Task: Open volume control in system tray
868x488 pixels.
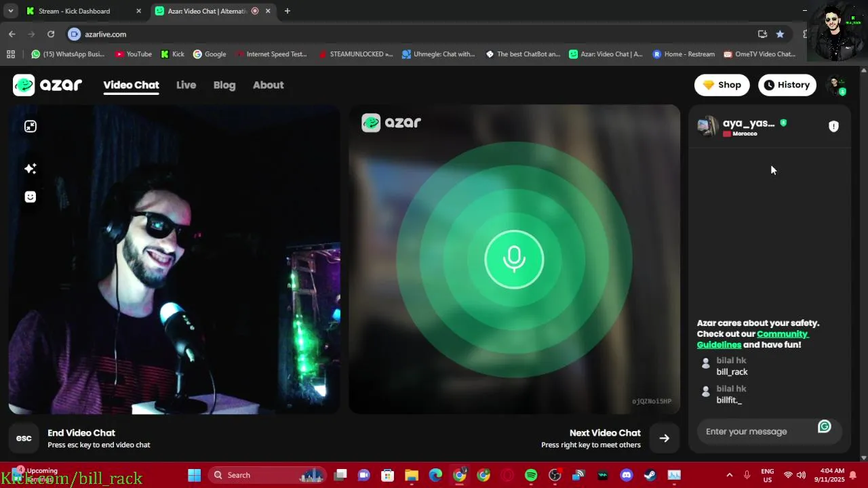Action: 801,475
